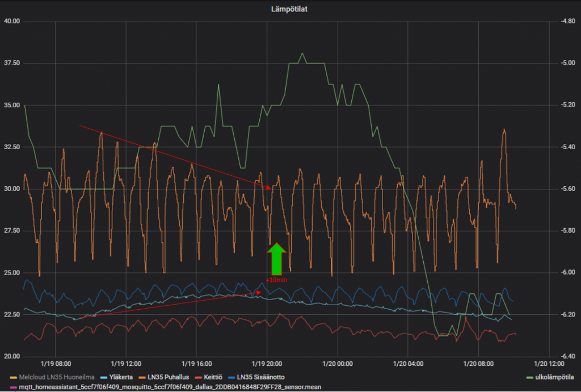Click the 1/20 00:00 time axis label
Image resolution: width=581 pixels, height=392 pixels.
tap(337, 364)
